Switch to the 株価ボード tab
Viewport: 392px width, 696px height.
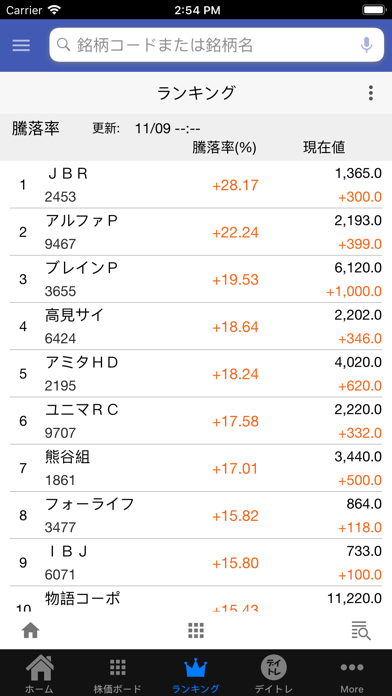pyautogui.click(x=118, y=674)
